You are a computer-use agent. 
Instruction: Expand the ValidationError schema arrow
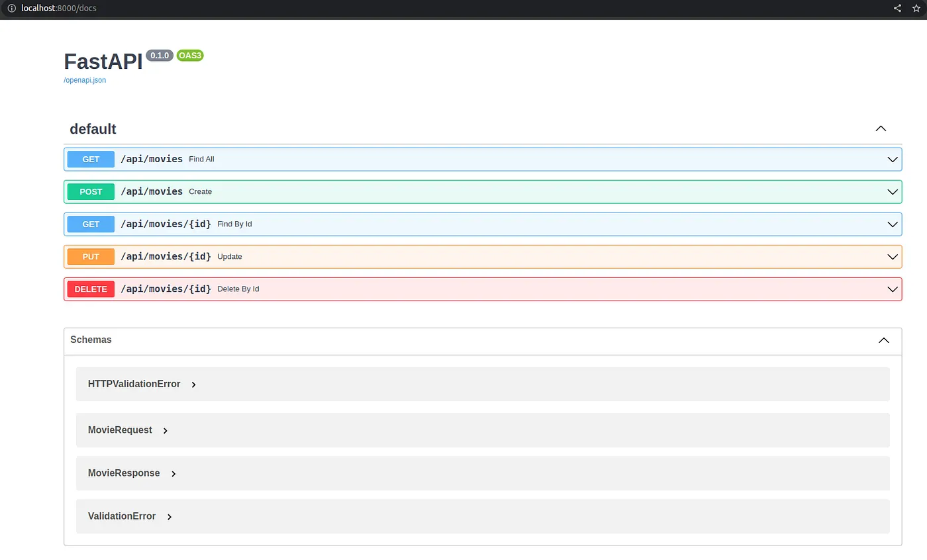coord(170,517)
